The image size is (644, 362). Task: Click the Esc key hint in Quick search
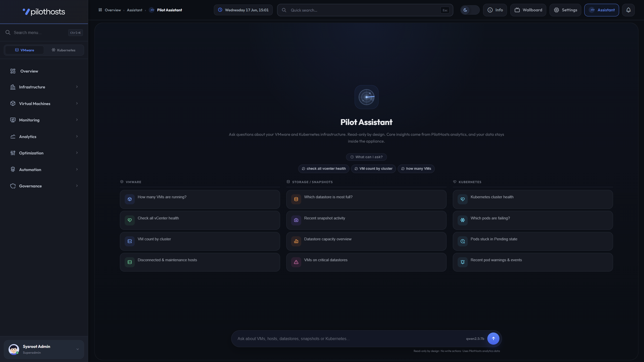click(x=445, y=10)
